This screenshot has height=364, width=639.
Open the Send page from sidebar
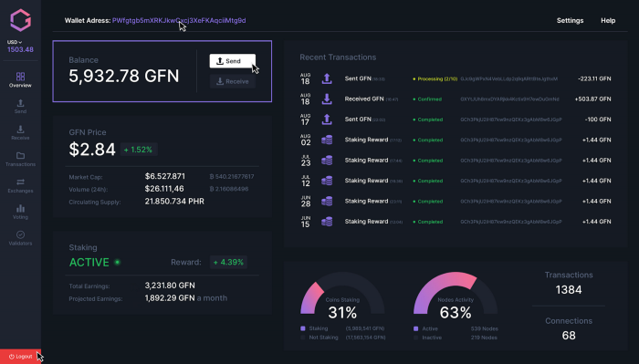tap(20, 106)
